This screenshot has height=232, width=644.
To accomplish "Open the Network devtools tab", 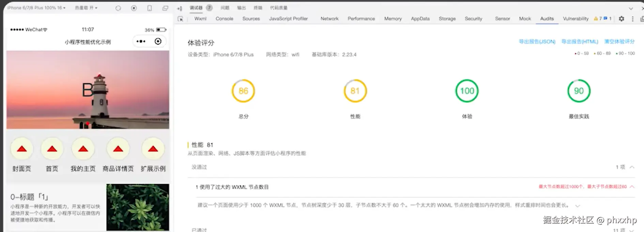I will click(x=329, y=19).
